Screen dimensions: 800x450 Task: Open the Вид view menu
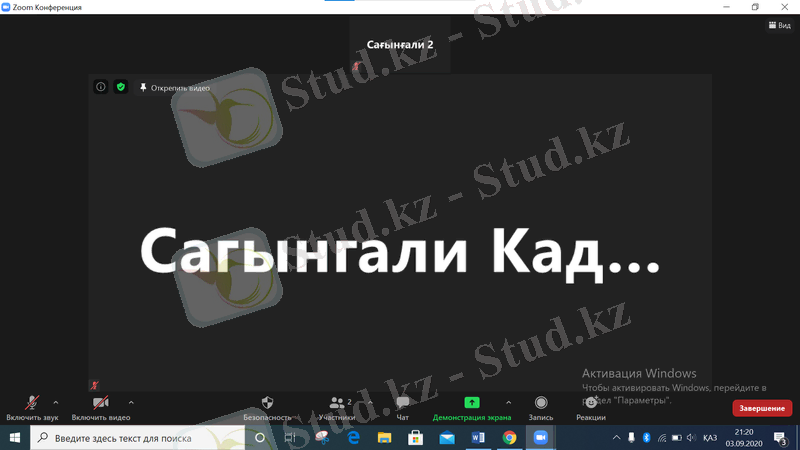pos(780,25)
